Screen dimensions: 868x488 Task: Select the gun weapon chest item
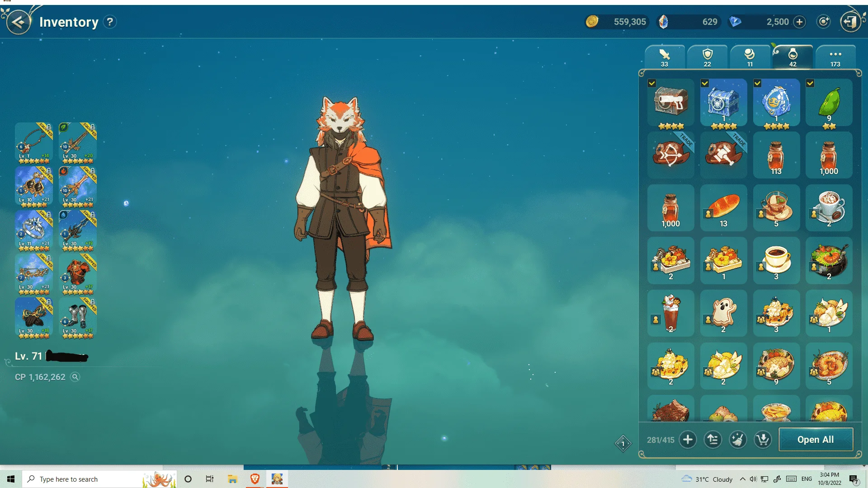(671, 103)
